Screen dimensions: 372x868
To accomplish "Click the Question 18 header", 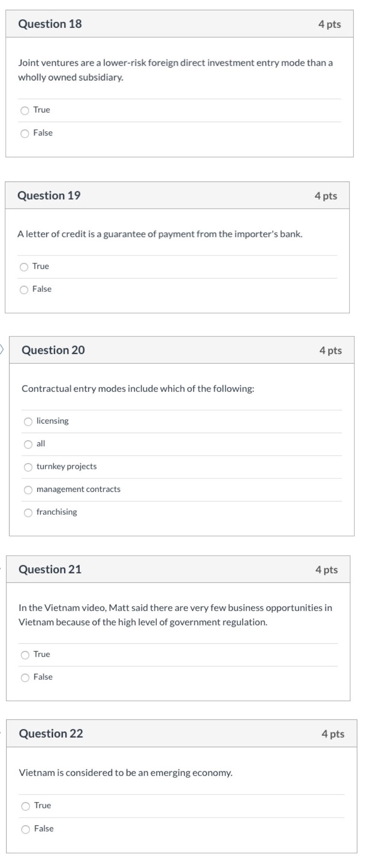I will pos(50,24).
